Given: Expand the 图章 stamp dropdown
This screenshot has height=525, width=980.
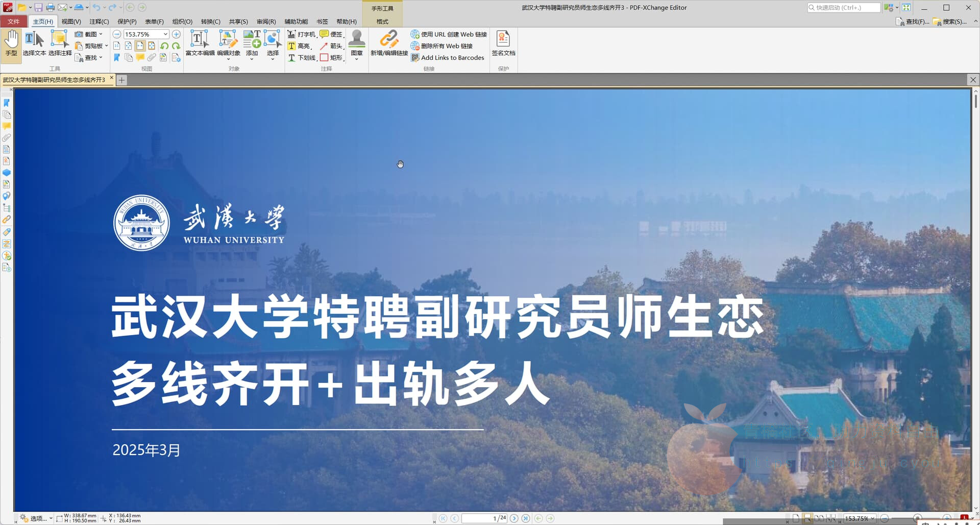Looking at the screenshot, I should coord(356,59).
